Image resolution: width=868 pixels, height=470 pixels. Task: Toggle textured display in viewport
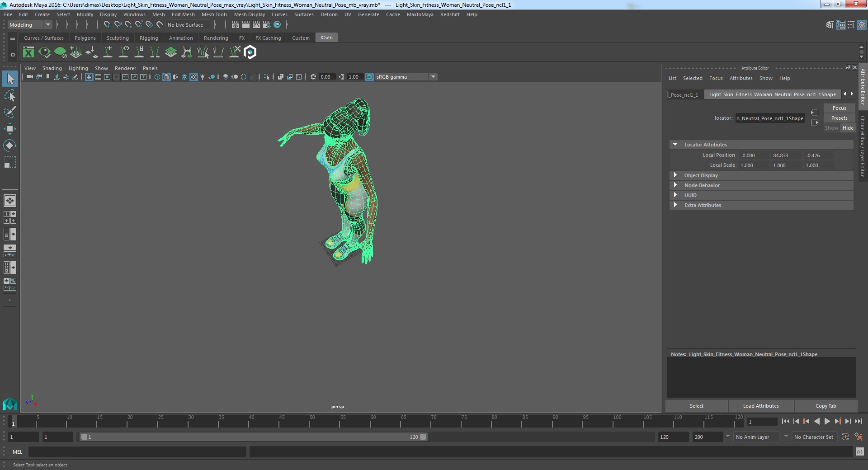click(x=193, y=77)
